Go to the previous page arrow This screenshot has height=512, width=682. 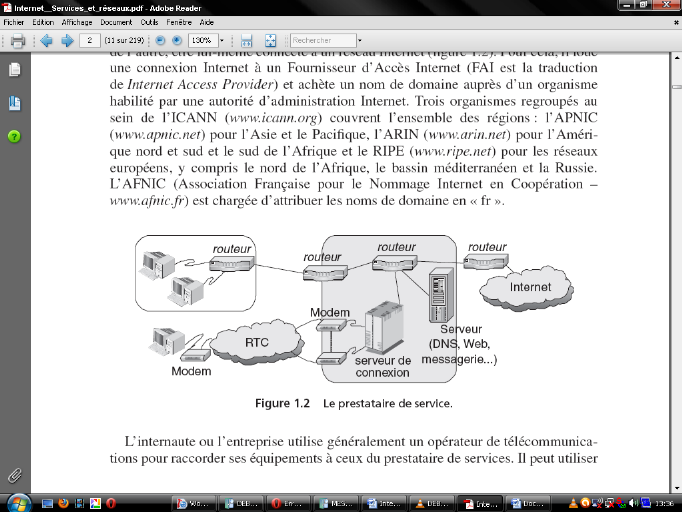(x=46, y=40)
